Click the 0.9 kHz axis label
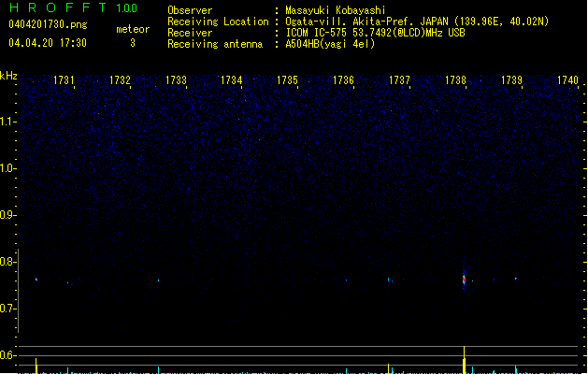 coord(7,215)
